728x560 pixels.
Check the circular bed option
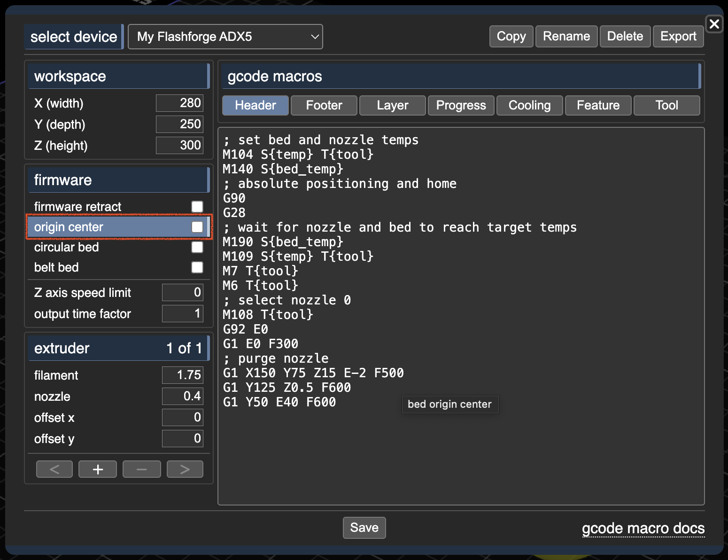pyautogui.click(x=197, y=247)
